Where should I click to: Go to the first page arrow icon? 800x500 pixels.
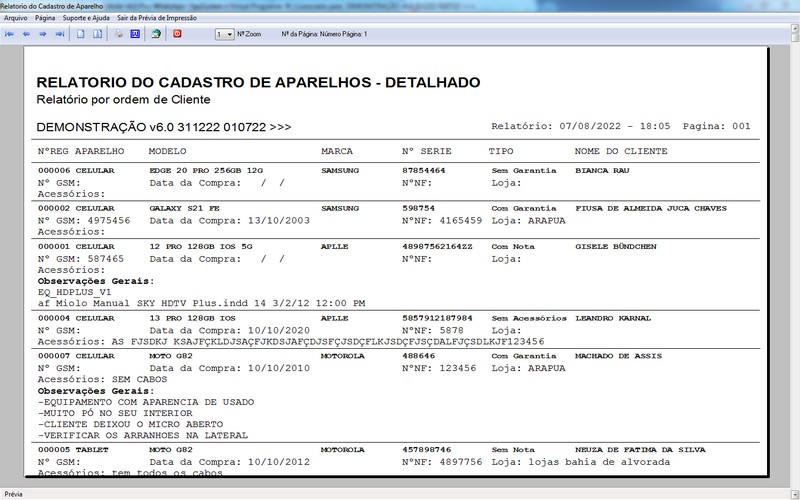click(x=9, y=34)
